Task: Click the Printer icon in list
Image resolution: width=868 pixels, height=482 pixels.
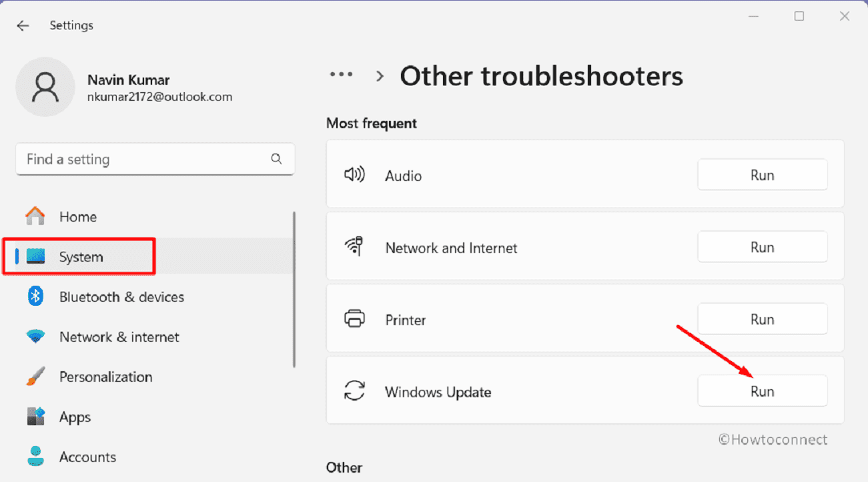Action: point(354,319)
